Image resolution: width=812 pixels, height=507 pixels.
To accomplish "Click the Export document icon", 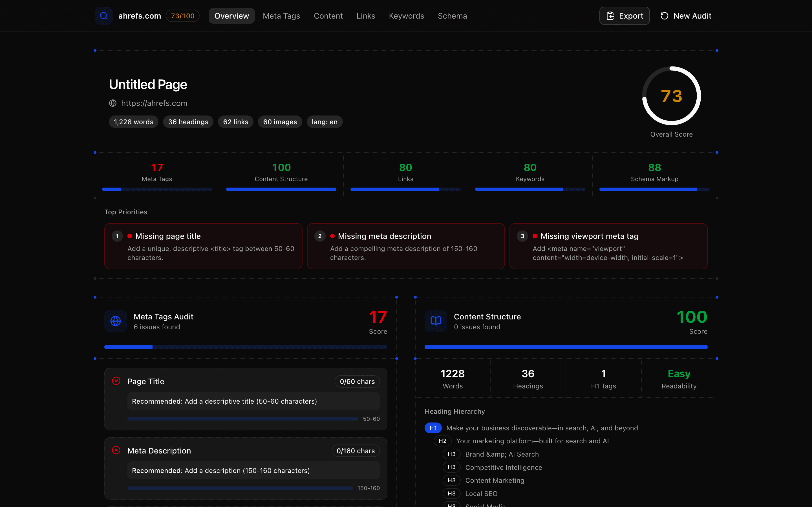I will [610, 15].
